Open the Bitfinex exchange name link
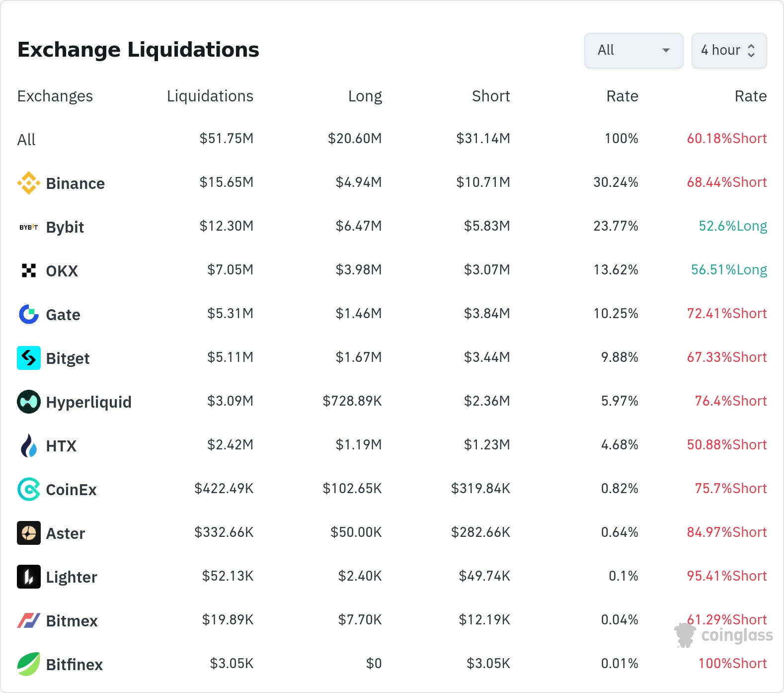Image resolution: width=784 pixels, height=693 pixels. click(x=74, y=664)
